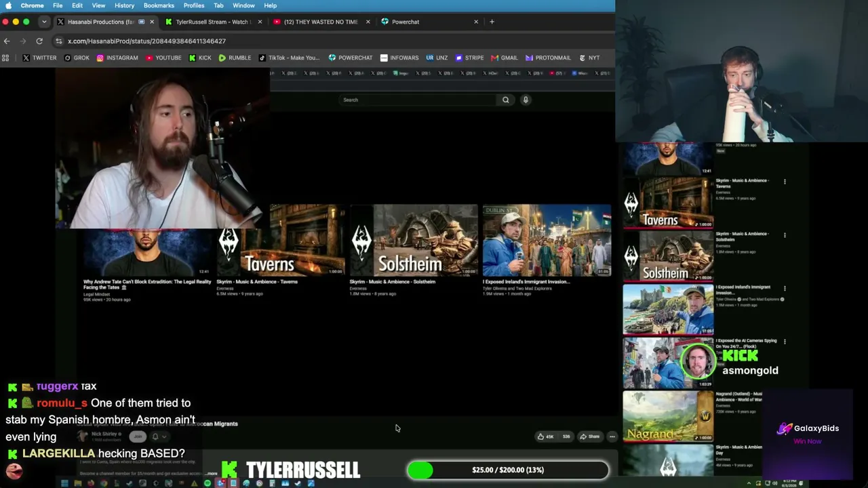Viewport: 868px width, 488px height.
Task: Open the Profiles menu
Action: click(x=194, y=5)
